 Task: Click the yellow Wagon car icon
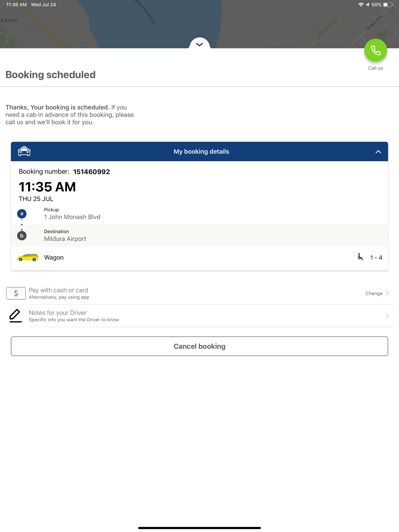pyautogui.click(x=28, y=257)
